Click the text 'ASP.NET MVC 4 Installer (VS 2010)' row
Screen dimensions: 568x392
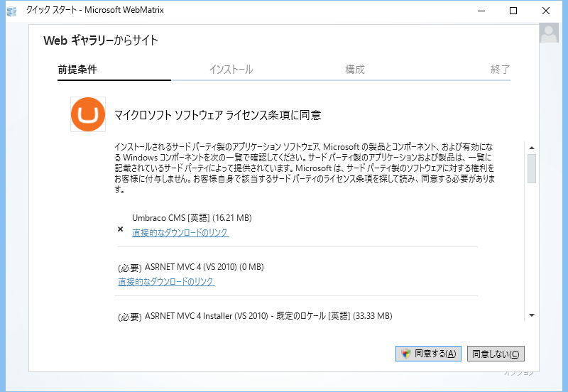coord(255,316)
